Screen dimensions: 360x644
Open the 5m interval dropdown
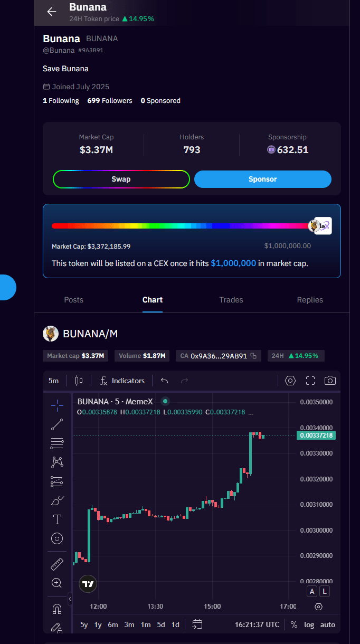[x=54, y=381]
